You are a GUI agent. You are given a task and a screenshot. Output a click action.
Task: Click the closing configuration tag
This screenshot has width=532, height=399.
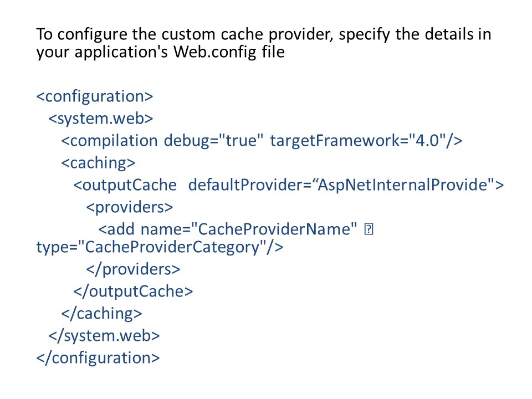point(98,359)
